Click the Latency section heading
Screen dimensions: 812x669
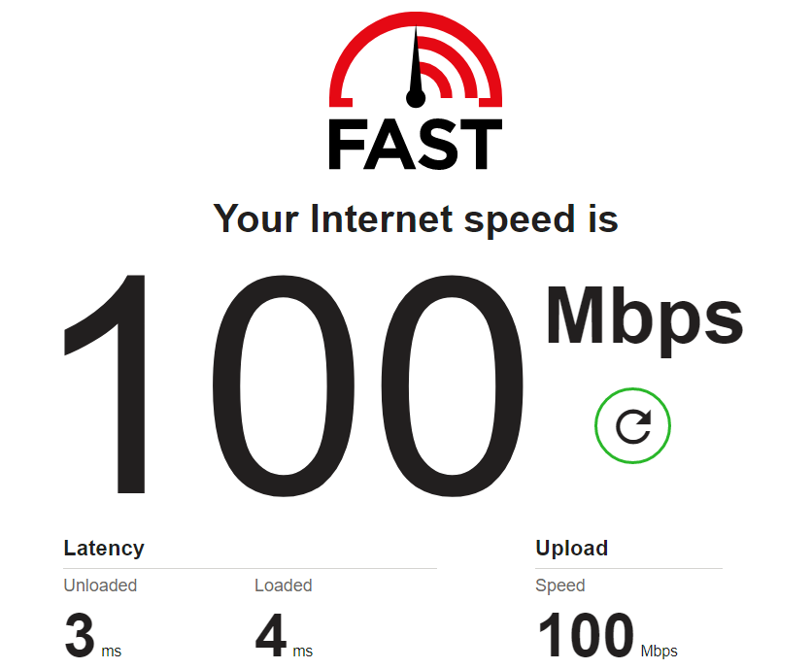tap(104, 548)
